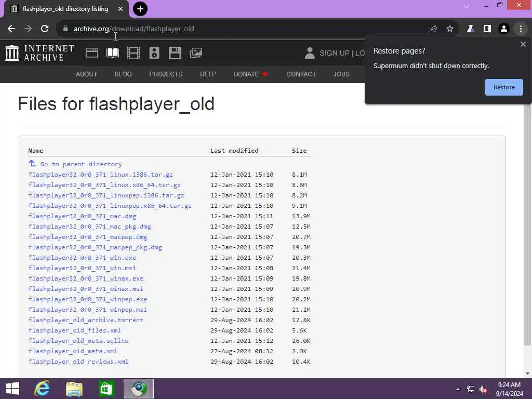Open flashplayer_old_reviews.xml
532x399 pixels.
(78, 362)
